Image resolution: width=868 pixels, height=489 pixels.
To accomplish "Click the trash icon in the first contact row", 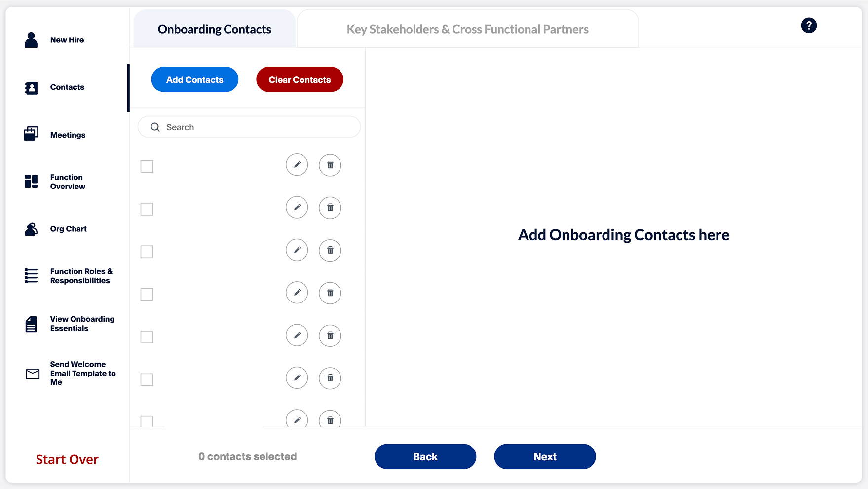I will click(330, 165).
